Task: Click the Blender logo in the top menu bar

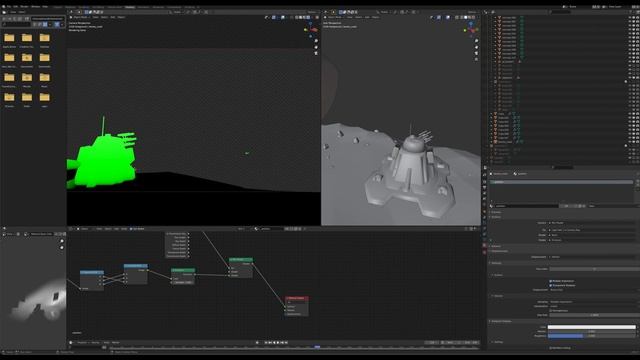Action: (x=4, y=7)
